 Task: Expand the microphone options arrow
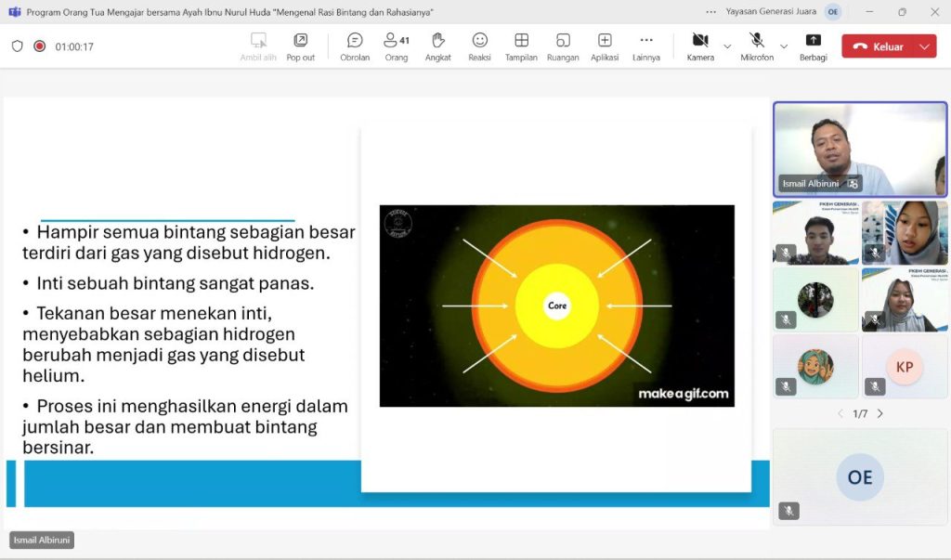click(784, 46)
